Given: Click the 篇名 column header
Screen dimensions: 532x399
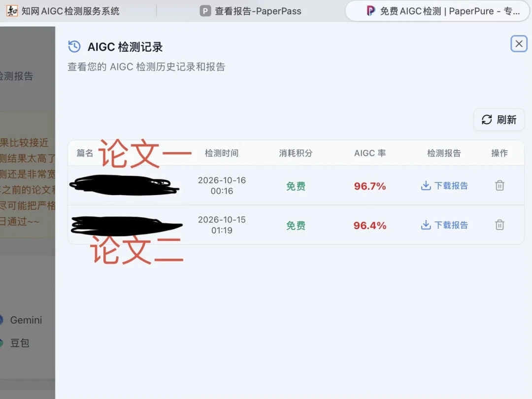Looking at the screenshot, I should [x=85, y=153].
